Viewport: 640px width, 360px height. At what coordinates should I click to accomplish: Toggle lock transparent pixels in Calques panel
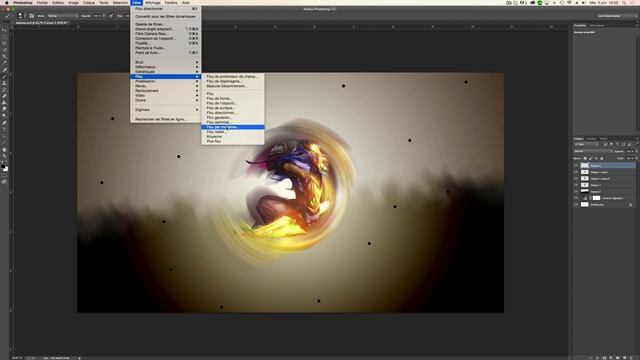pyautogui.click(x=585, y=158)
